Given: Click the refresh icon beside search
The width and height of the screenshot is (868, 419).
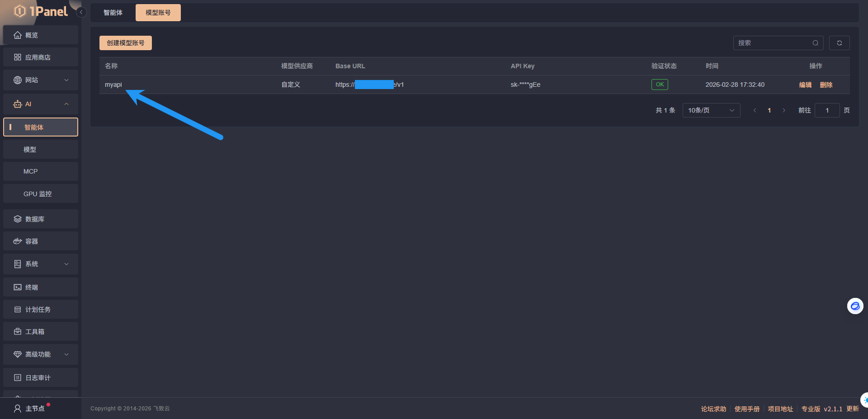Looking at the screenshot, I should (839, 43).
